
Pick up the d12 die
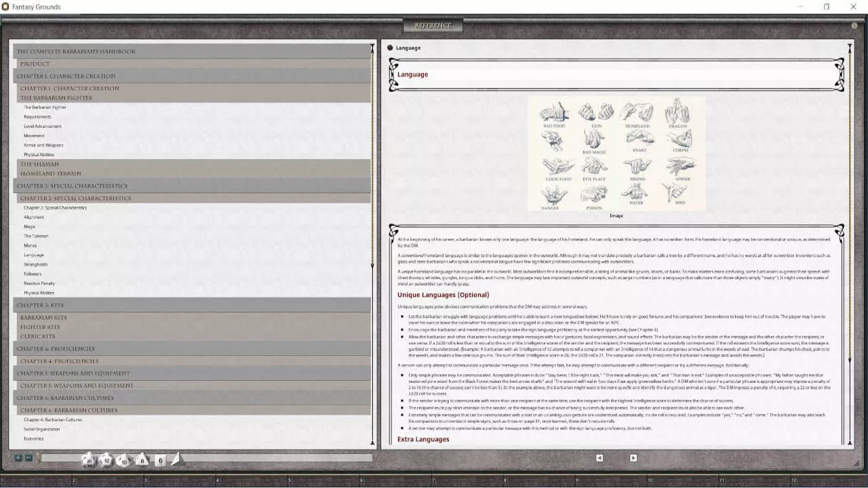[x=106, y=460]
